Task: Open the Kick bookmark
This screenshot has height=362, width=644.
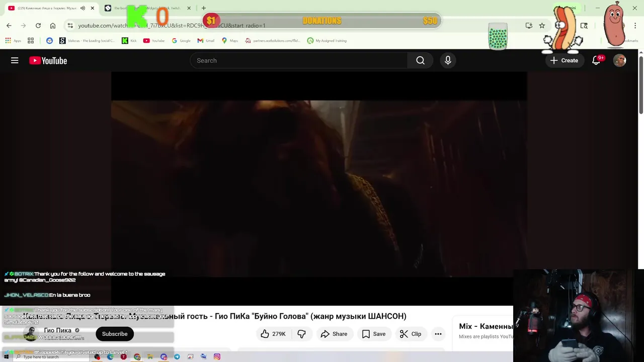Action: coord(129,41)
